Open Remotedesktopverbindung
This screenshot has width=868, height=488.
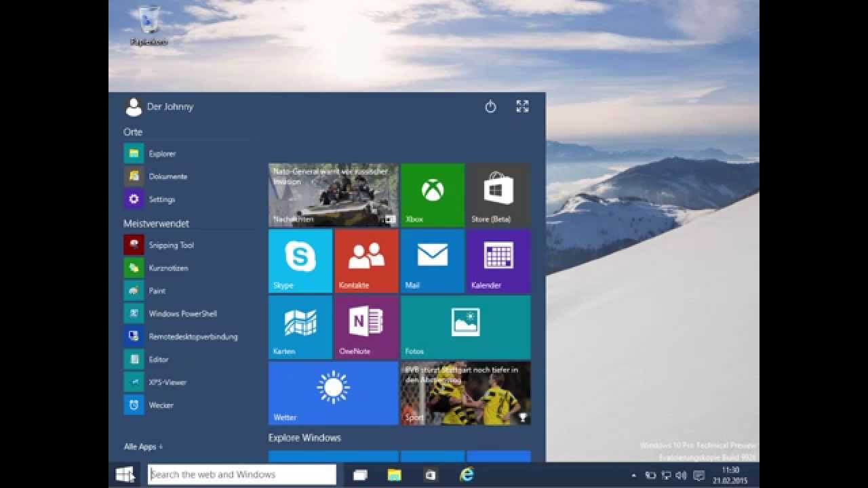click(181, 336)
